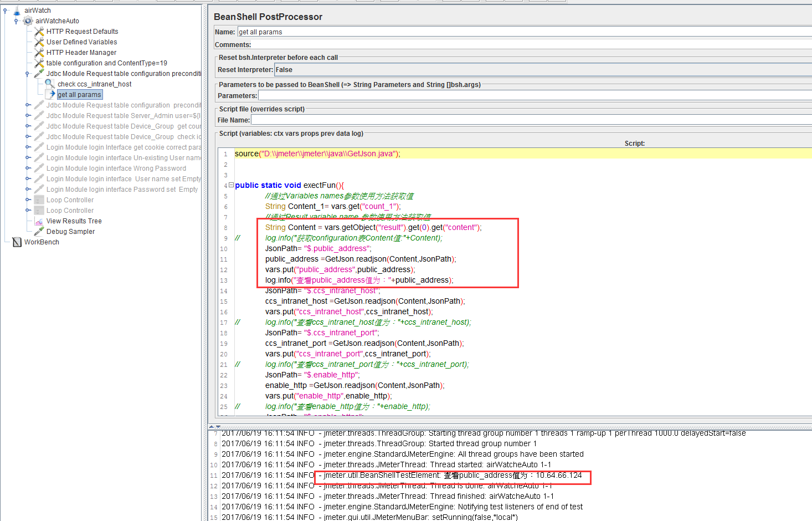Screen dimensions: 812x521
Task: Select User Defined Variables in the tree
Action: (81, 42)
